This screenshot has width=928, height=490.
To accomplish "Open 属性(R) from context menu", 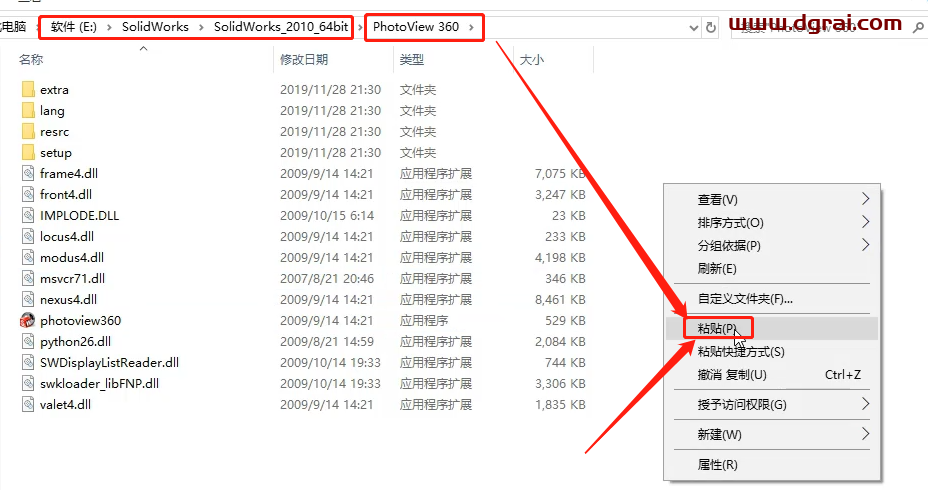I will click(x=772, y=465).
